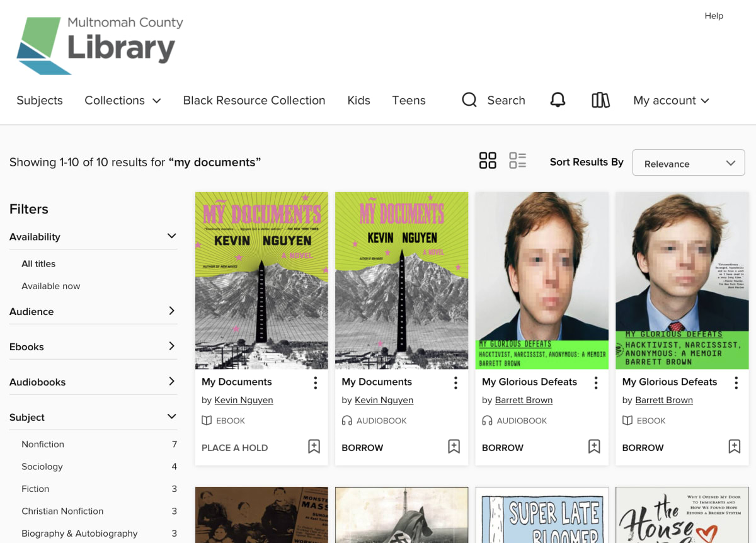Image resolution: width=756 pixels, height=543 pixels.
Task: Collapse the Availability filter section
Action: (93, 237)
